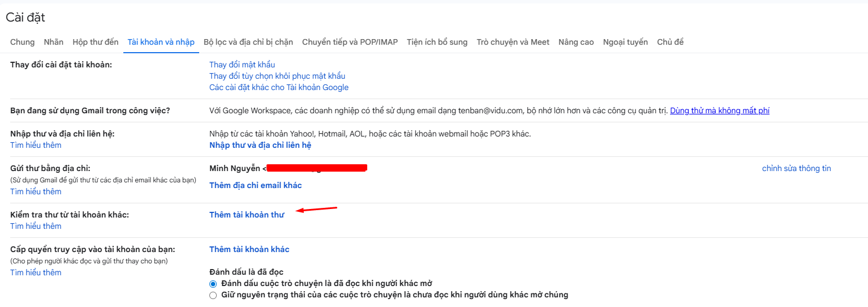Open the Nhãn tab
The height and width of the screenshot is (307, 868).
pos(54,42)
